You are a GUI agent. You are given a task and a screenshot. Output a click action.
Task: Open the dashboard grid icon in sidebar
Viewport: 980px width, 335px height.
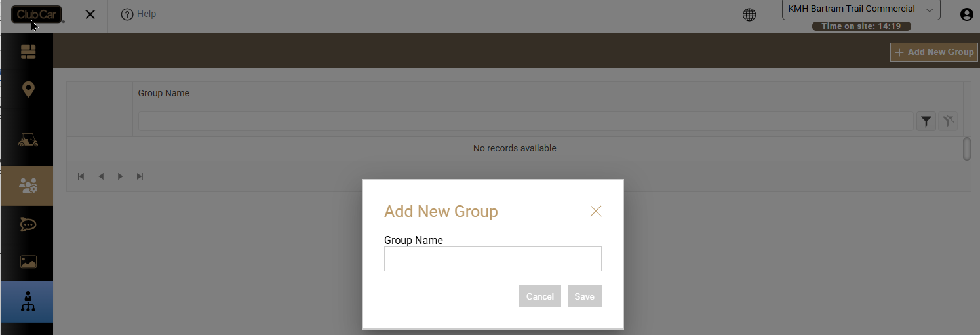coord(28,52)
